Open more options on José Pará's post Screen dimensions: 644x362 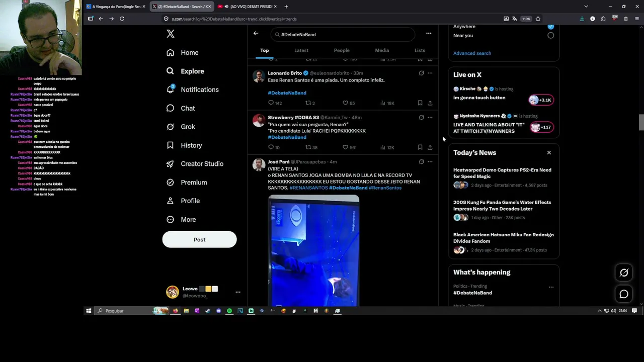point(430,162)
